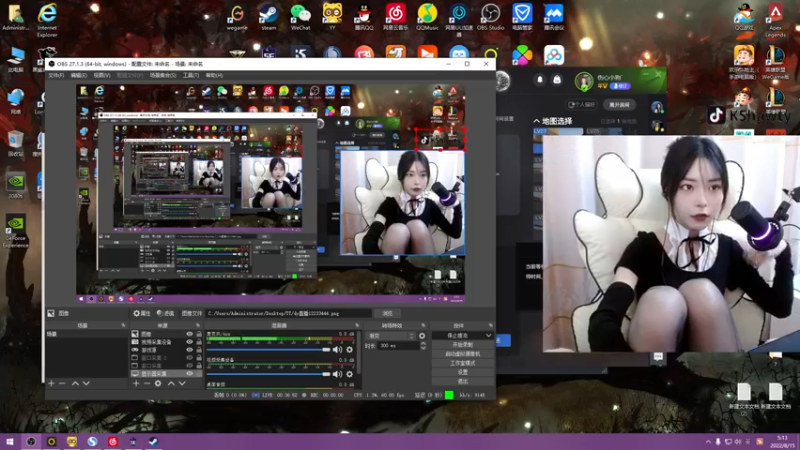800x450 pixels.
Task: Open the QQMusic desktop shortcut
Action: 427,17
